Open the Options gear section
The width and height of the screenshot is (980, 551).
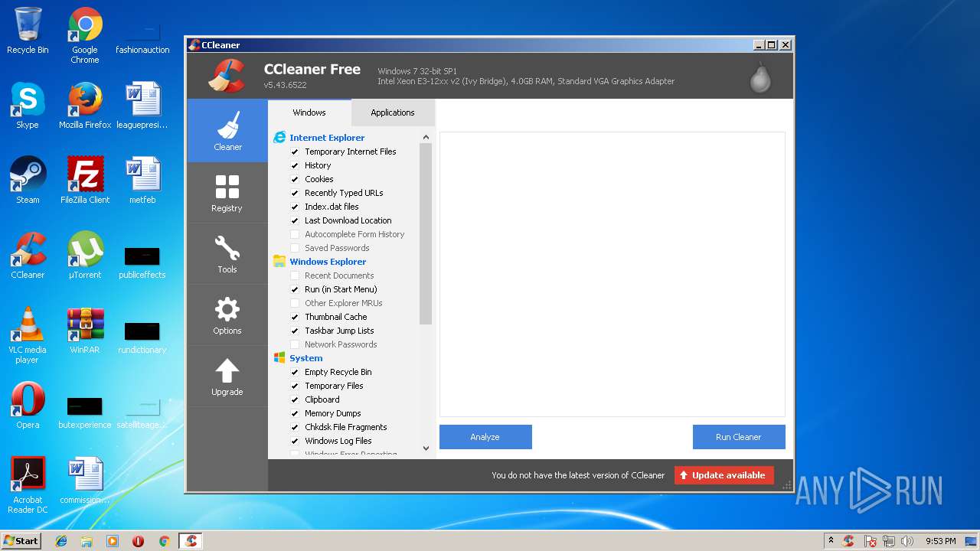click(227, 315)
